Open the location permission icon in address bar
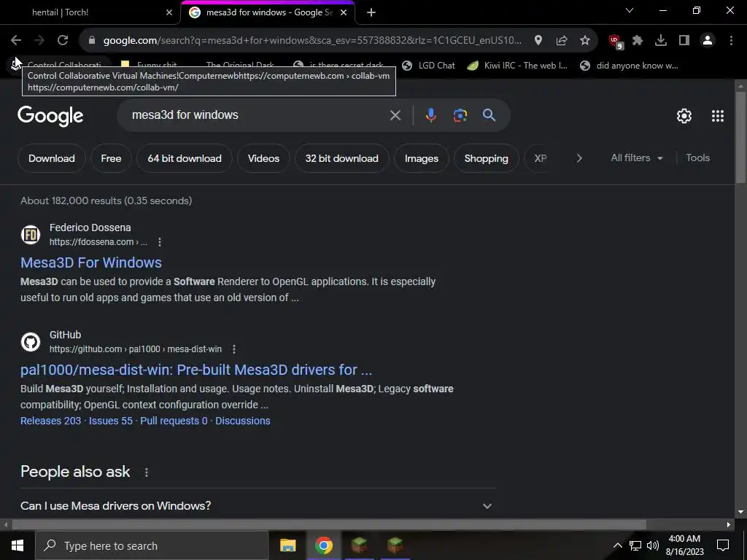This screenshot has height=560, width=747. tap(538, 41)
